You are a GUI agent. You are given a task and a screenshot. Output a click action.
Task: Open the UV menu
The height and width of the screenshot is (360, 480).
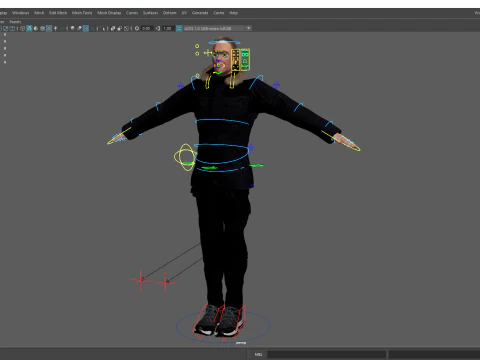(x=184, y=13)
